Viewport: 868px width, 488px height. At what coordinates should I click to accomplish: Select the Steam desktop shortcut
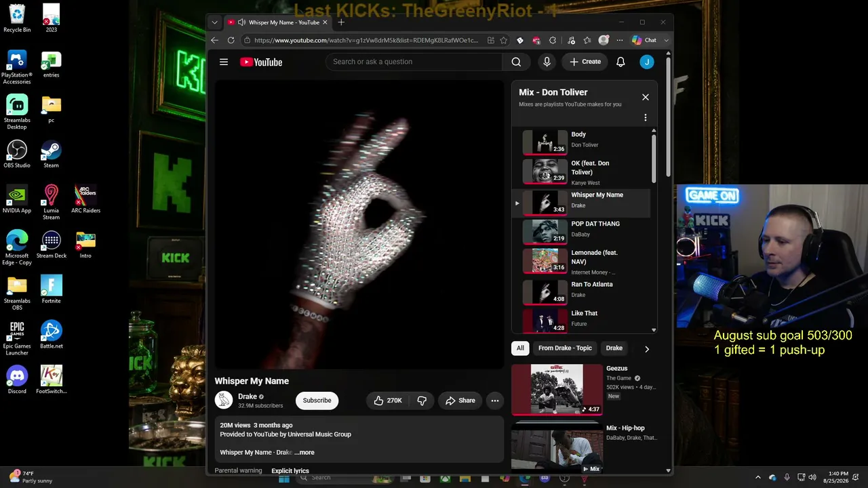[x=51, y=154]
